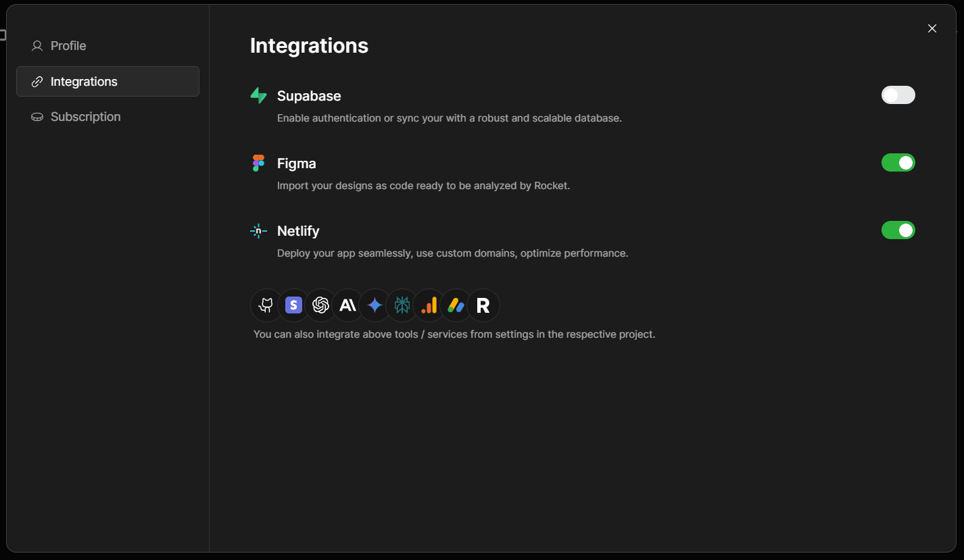Image resolution: width=964 pixels, height=560 pixels.
Task: Click the Google AdSense icon
Action: coord(456,305)
